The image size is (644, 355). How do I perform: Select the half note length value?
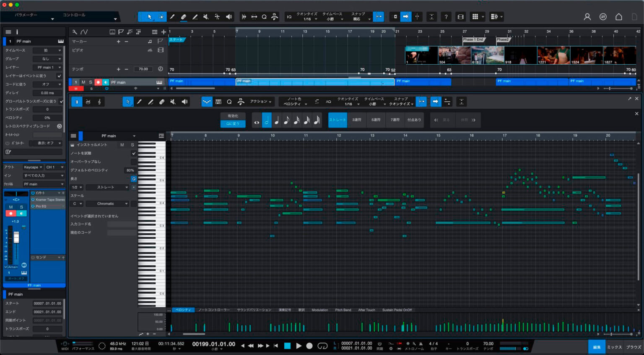(267, 120)
